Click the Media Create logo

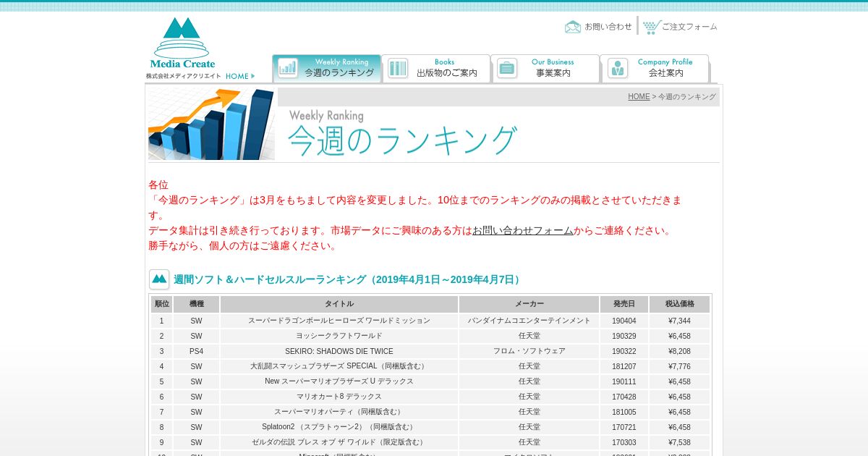182,43
